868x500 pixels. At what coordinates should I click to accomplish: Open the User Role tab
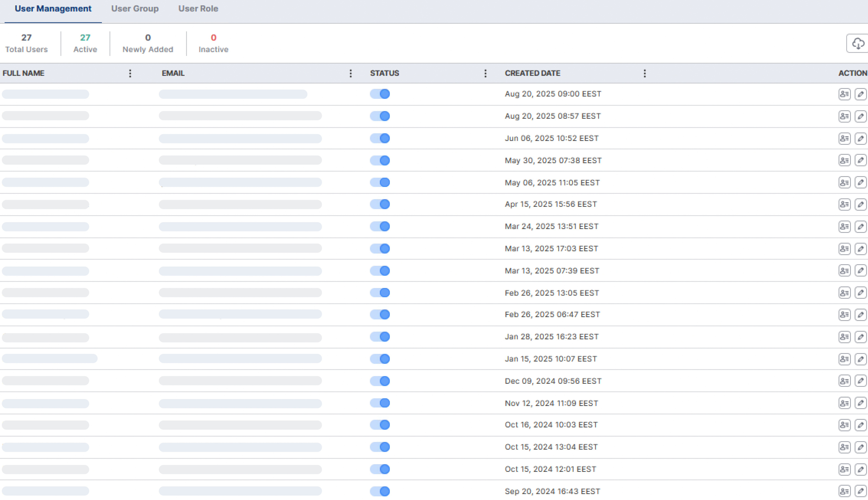click(x=198, y=9)
